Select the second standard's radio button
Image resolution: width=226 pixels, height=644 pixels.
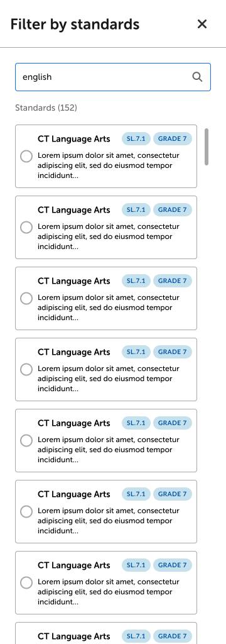26,228
